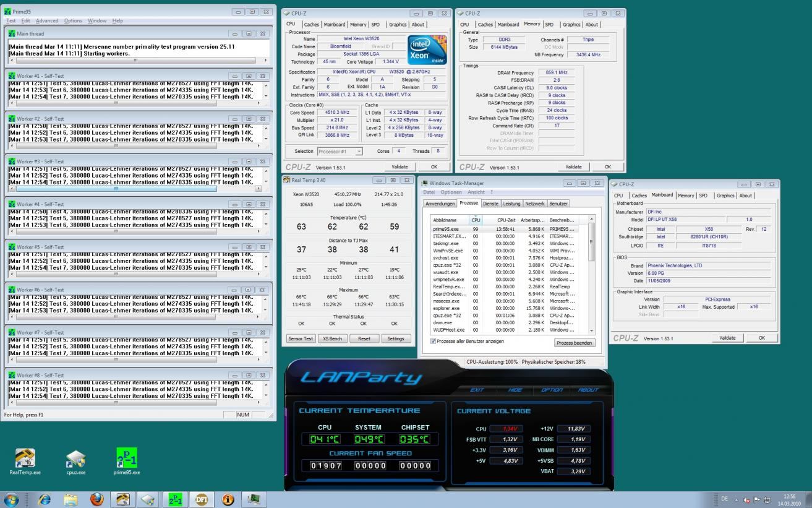Image resolution: width=812 pixels, height=508 pixels.
Task: Click Real Temp title bar icon
Action: click(287, 180)
